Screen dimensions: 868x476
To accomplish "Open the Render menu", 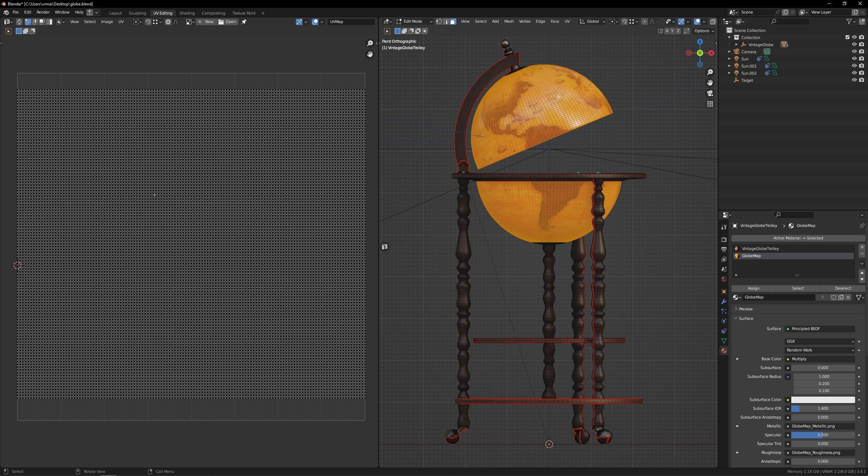I will pyautogui.click(x=43, y=12).
